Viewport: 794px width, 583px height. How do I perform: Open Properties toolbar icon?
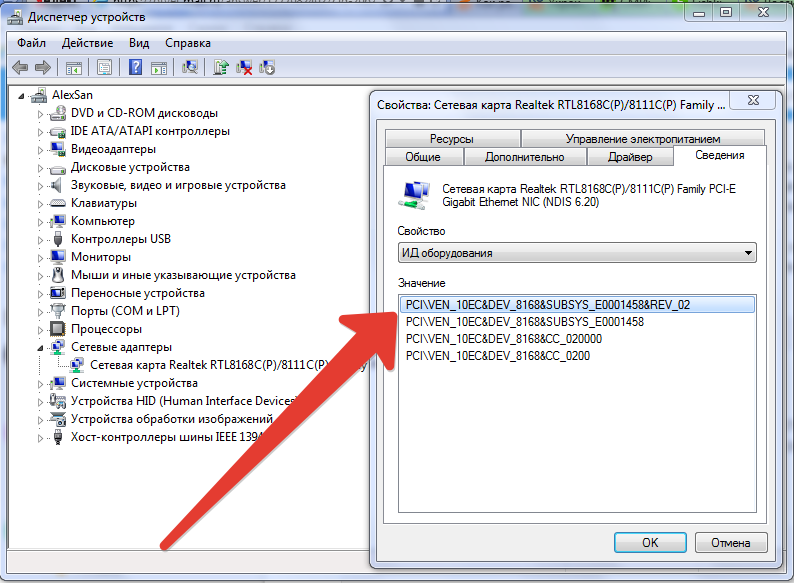[x=104, y=68]
